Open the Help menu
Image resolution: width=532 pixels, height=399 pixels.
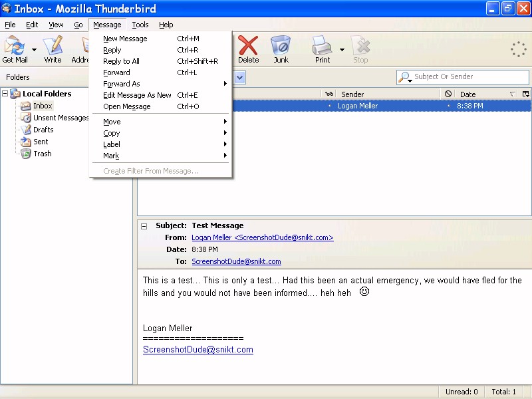(x=166, y=25)
